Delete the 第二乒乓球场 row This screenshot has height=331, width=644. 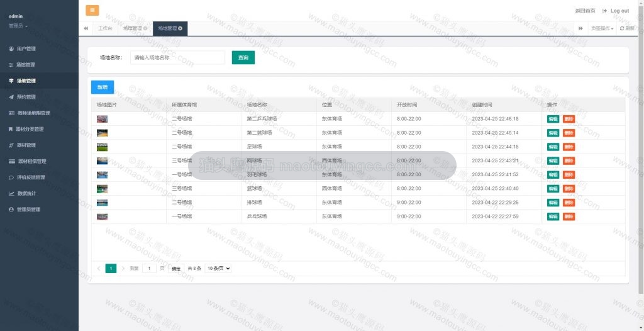pos(569,119)
